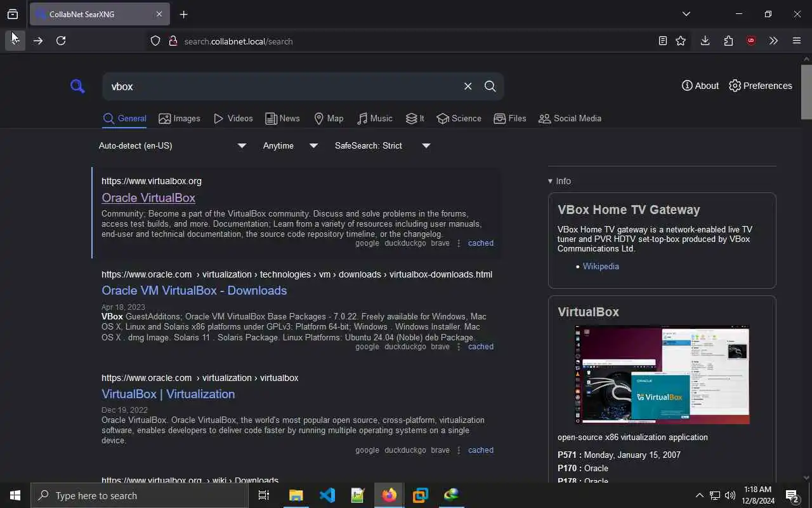Toggle reader view
Screen dimensions: 812x508
pyautogui.click(x=662, y=41)
